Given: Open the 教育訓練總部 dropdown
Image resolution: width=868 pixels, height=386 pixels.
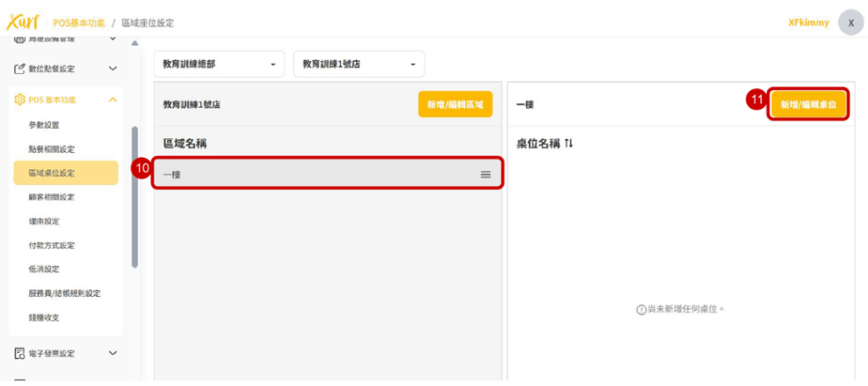Looking at the screenshot, I should click(x=219, y=64).
